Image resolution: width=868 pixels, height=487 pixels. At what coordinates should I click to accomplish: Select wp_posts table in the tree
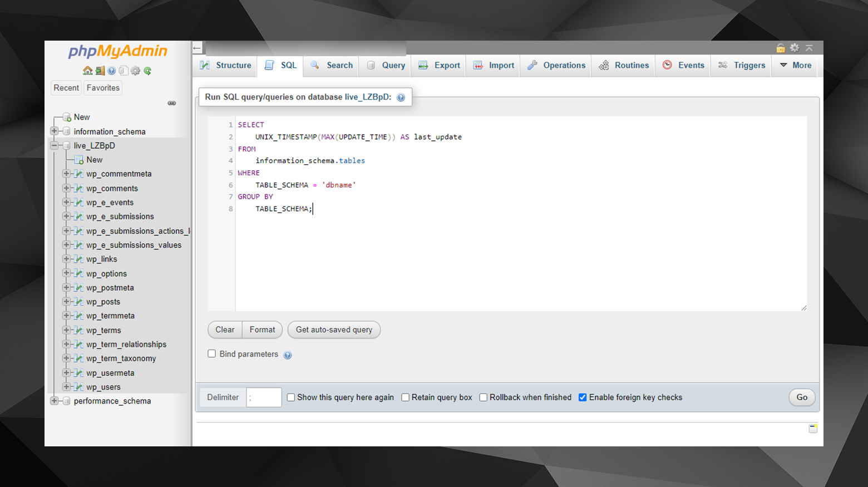pos(103,302)
